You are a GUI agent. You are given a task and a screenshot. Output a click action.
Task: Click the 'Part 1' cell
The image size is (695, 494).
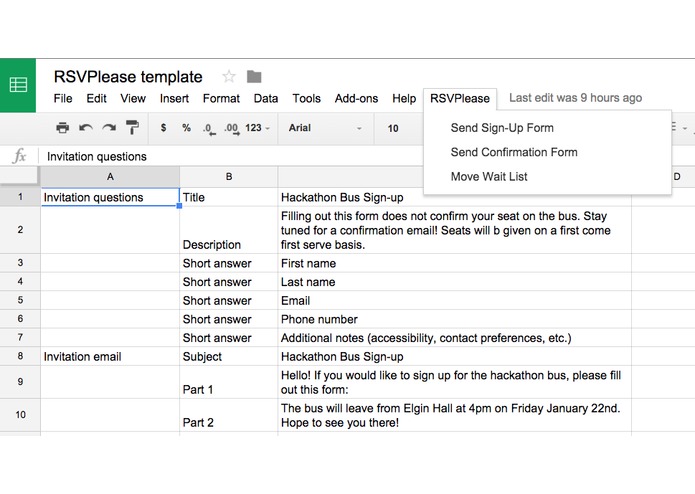click(229, 382)
